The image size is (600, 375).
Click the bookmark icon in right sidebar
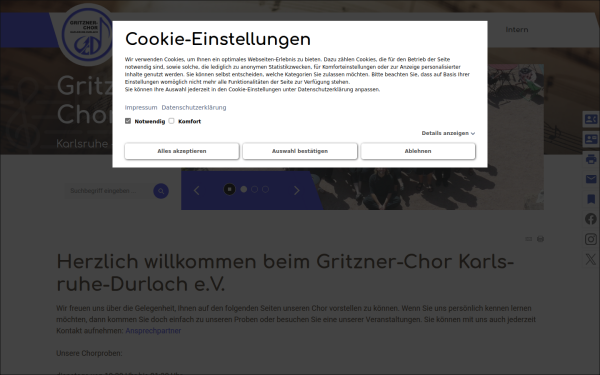pos(591,199)
